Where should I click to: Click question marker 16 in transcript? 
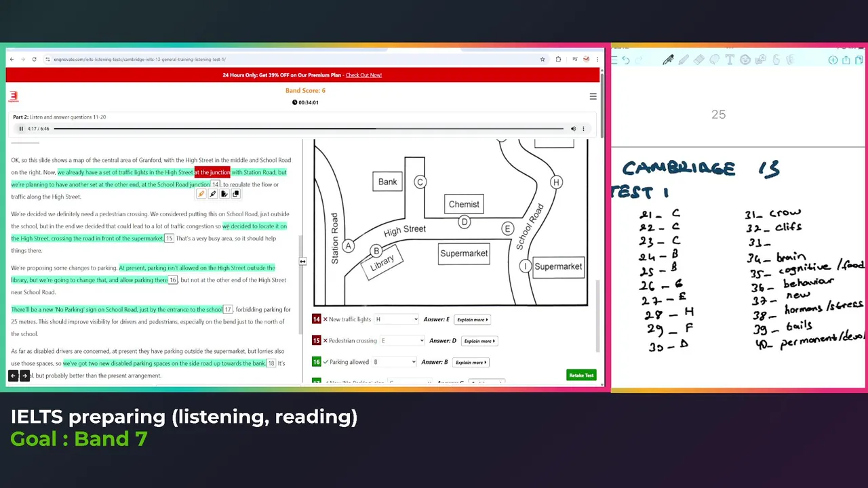(x=173, y=280)
